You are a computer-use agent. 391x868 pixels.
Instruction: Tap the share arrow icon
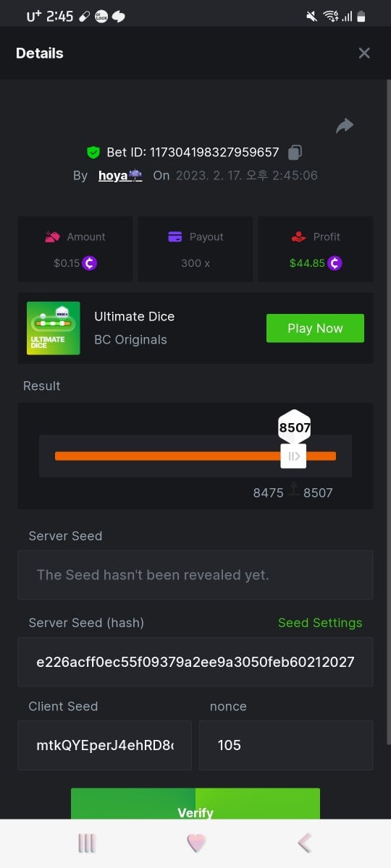[345, 126]
